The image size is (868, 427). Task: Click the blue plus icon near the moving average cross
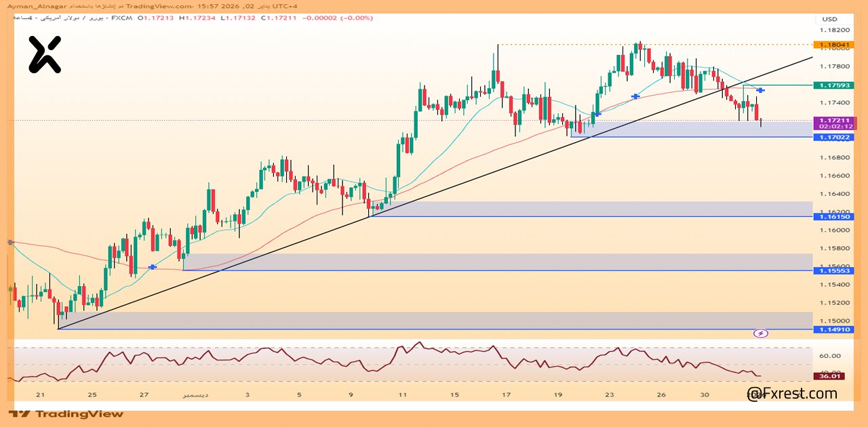tap(635, 96)
